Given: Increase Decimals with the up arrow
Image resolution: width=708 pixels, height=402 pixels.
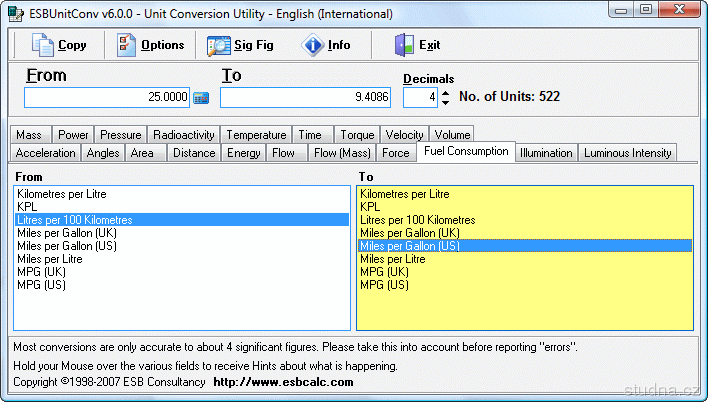Looking at the screenshot, I should (445, 92).
